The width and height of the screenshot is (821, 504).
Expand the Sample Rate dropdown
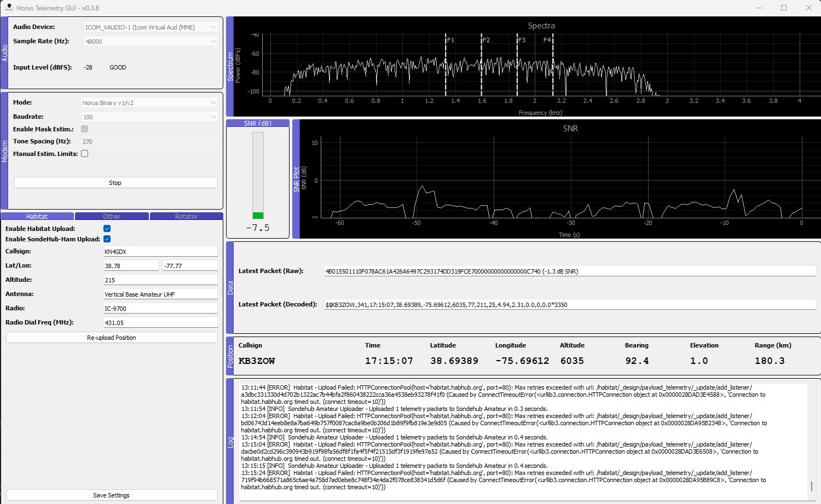tap(150, 42)
